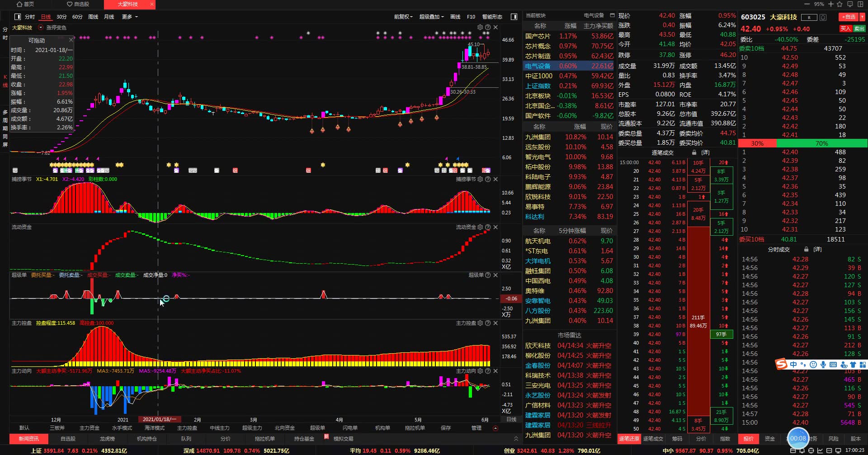
Task: Click the 70% buy ratio bar
Action: click(822, 143)
